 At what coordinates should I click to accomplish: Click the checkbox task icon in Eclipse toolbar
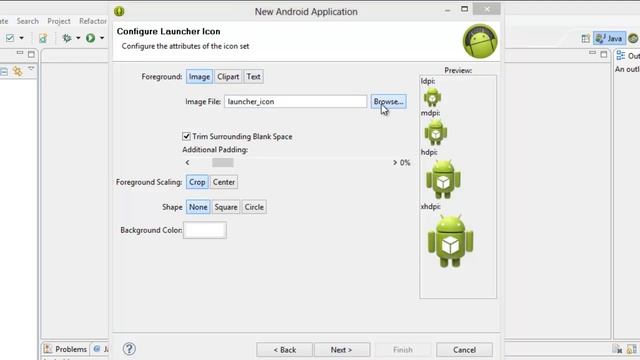10,38
